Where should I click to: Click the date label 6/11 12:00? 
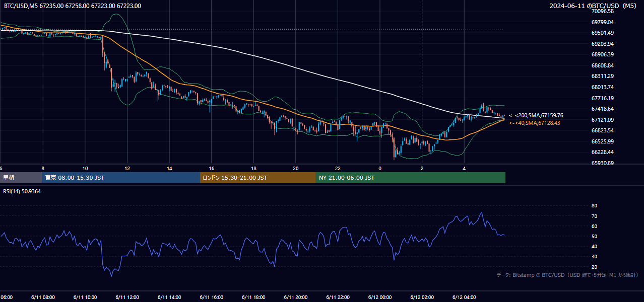pyautogui.click(x=127, y=297)
